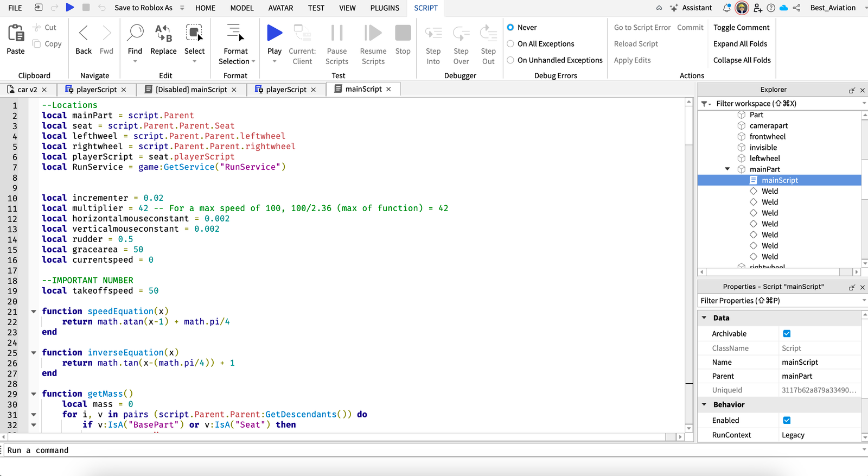Click the Explorer filter funnel icon
This screenshot has width=868, height=476.
click(x=705, y=104)
